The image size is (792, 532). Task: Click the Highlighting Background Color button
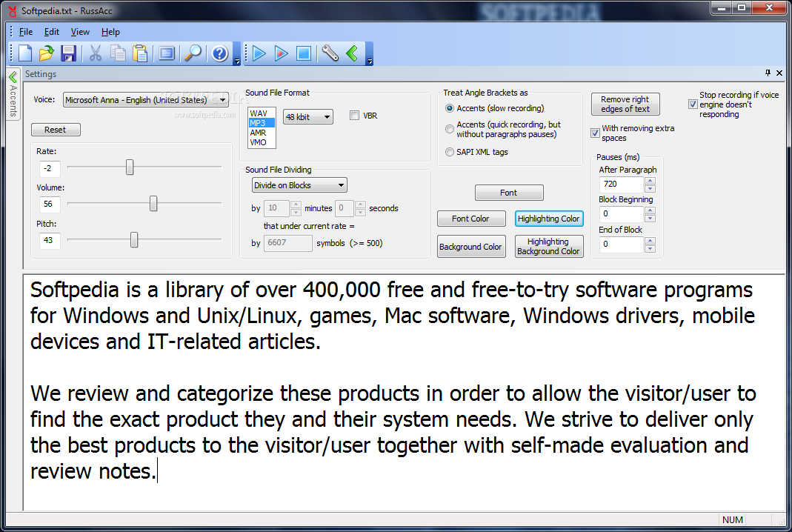coord(549,247)
